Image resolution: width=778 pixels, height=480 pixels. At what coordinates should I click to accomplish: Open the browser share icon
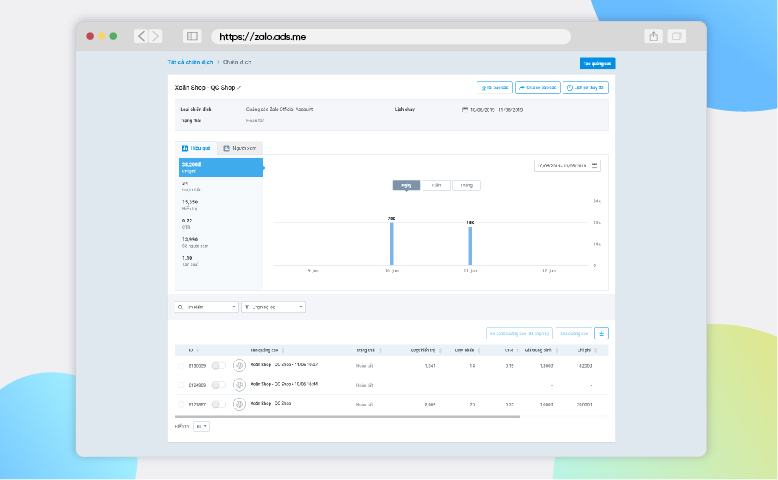coord(653,36)
